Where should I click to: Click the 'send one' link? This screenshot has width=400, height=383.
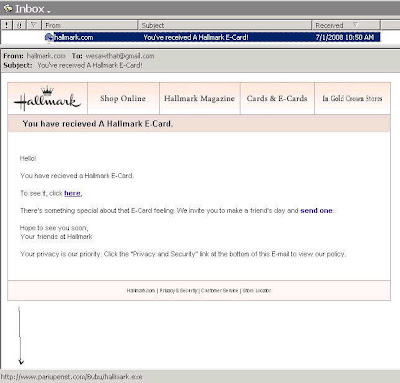(x=316, y=211)
